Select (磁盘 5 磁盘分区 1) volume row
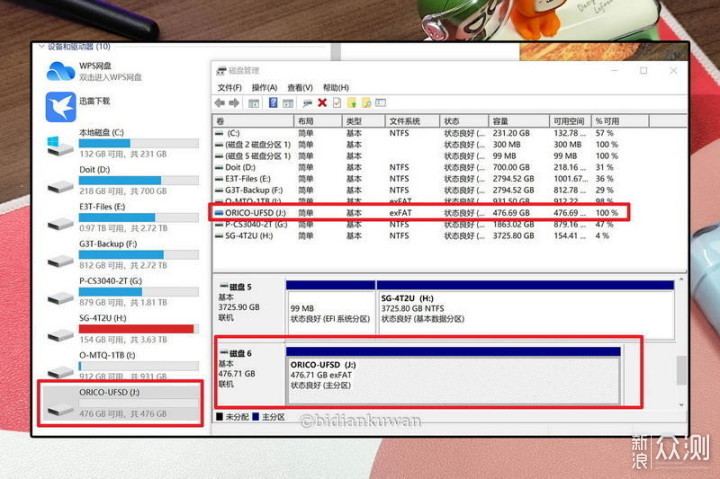Image resolution: width=720 pixels, height=479 pixels. [417, 156]
